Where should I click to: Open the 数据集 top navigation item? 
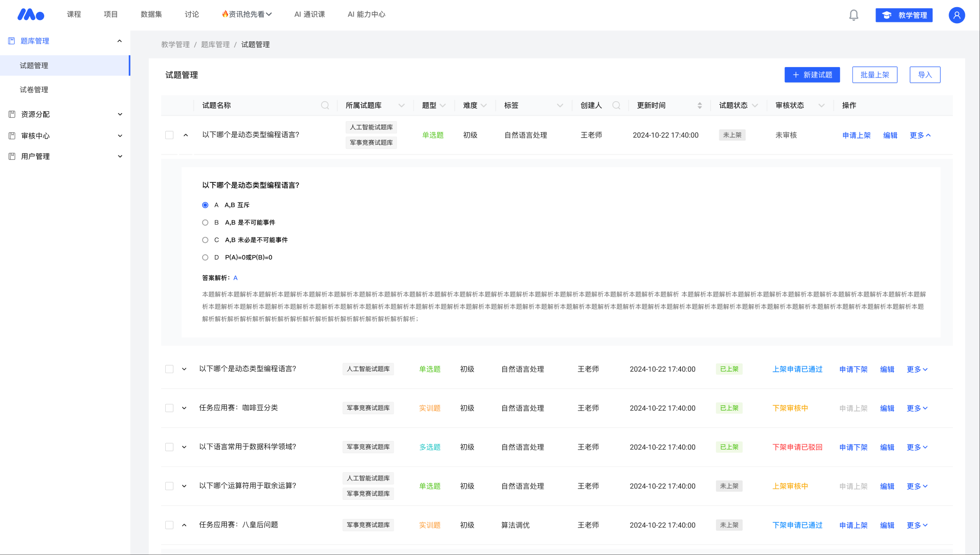[x=151, y=14]
